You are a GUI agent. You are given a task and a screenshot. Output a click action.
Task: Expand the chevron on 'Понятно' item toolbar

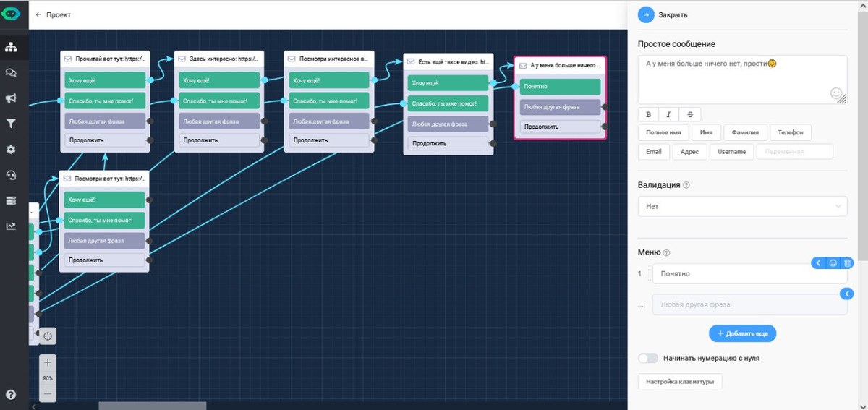[x=819, y=263]
